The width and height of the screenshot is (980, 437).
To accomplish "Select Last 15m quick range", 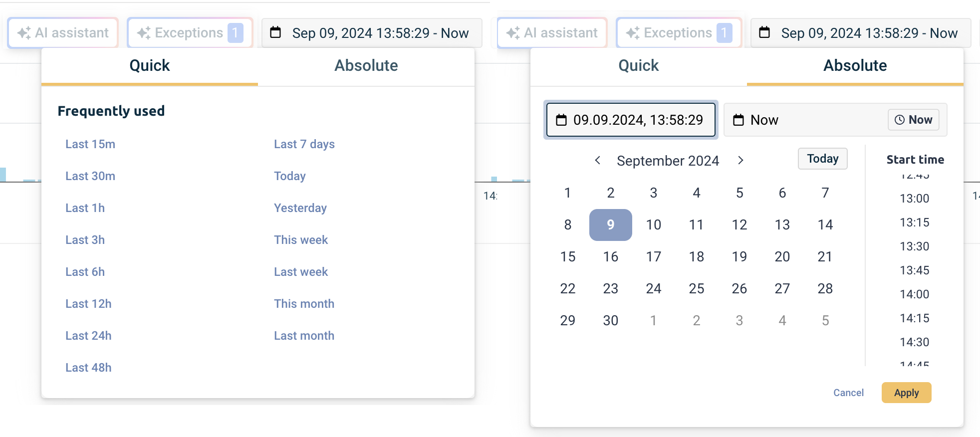I will pyautogui.click(x=90, y=144).
